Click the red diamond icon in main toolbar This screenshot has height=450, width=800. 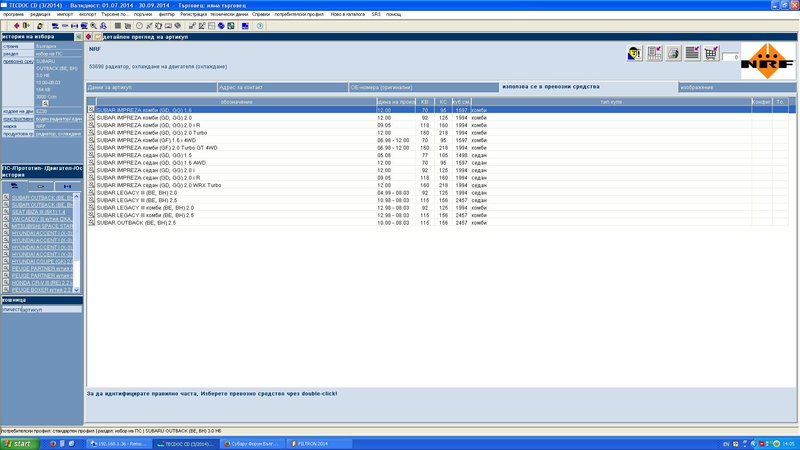(x=16, y=26)
